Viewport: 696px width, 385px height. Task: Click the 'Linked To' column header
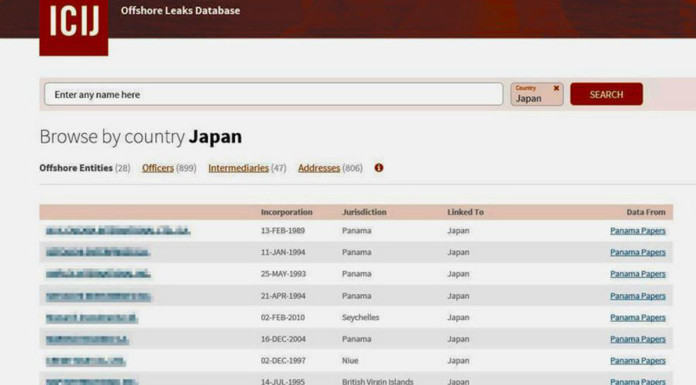(466, 212)
